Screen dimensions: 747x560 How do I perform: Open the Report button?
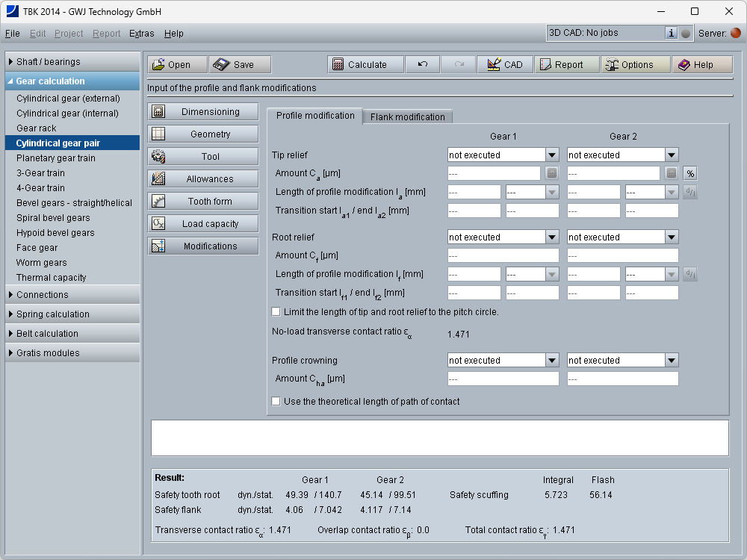click(567, 65)
